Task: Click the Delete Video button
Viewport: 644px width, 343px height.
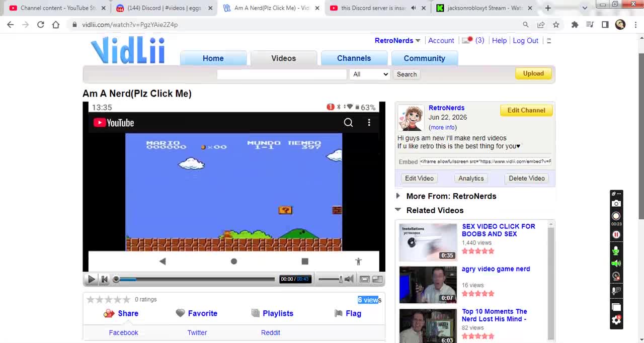Action: 527,179
